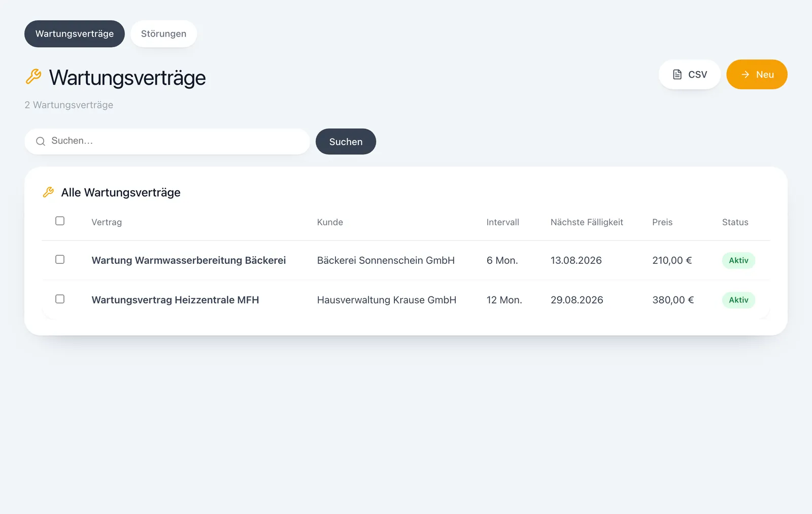
Task: Click the Vertrag column header
Action: click(x=107, y=222)
